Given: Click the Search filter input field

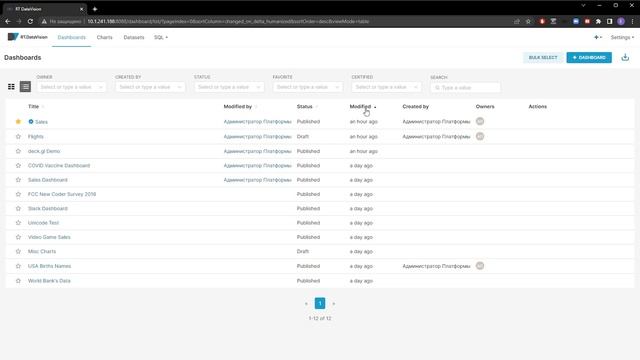Looking at the screenshot, I should click(x=465, y=87).
